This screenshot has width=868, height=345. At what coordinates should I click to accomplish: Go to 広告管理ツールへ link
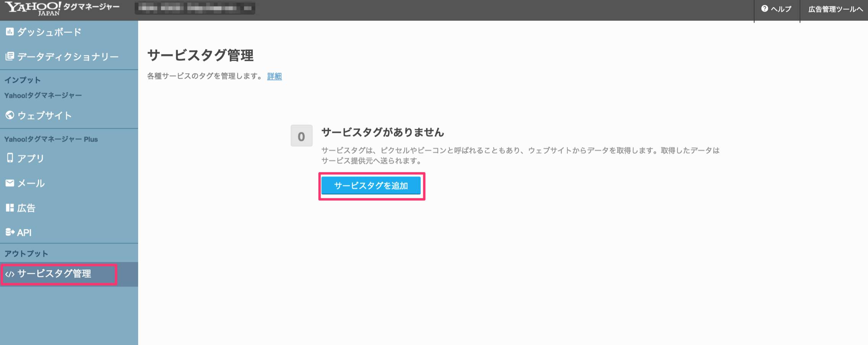836,9
